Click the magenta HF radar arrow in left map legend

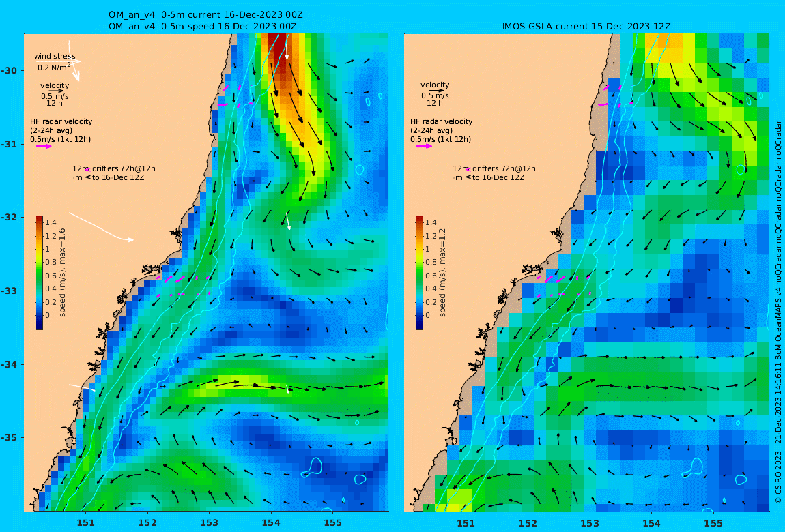(44, 147)
